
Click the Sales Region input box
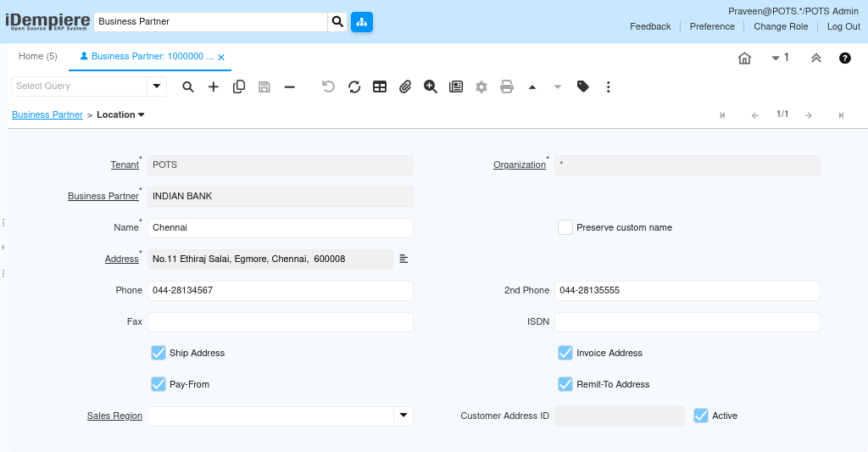270,416
